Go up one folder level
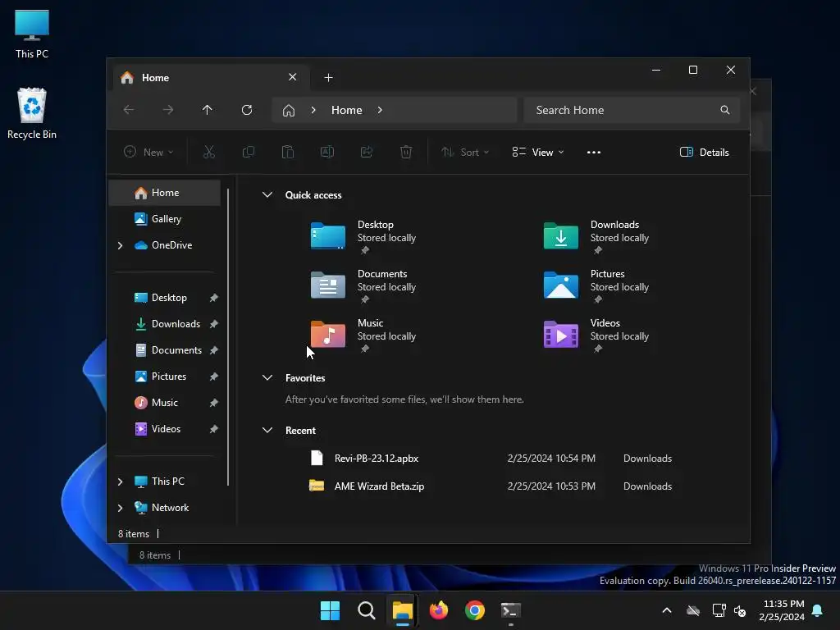The height and width of the screenshot is (630, 840). pos(208,110)
